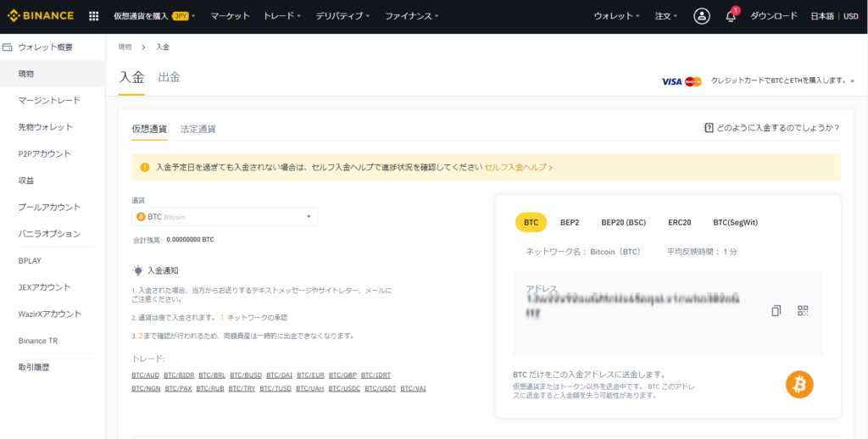Select the BEP2 network option
Viewport: 868px width, 439px height.
570,222
